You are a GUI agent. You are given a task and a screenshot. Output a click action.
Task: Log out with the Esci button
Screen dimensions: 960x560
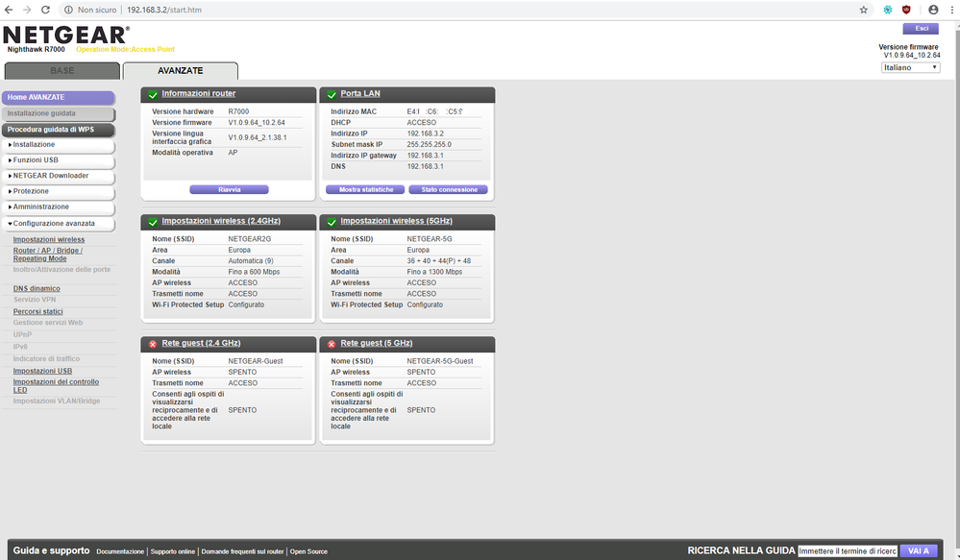click(921, 29)
